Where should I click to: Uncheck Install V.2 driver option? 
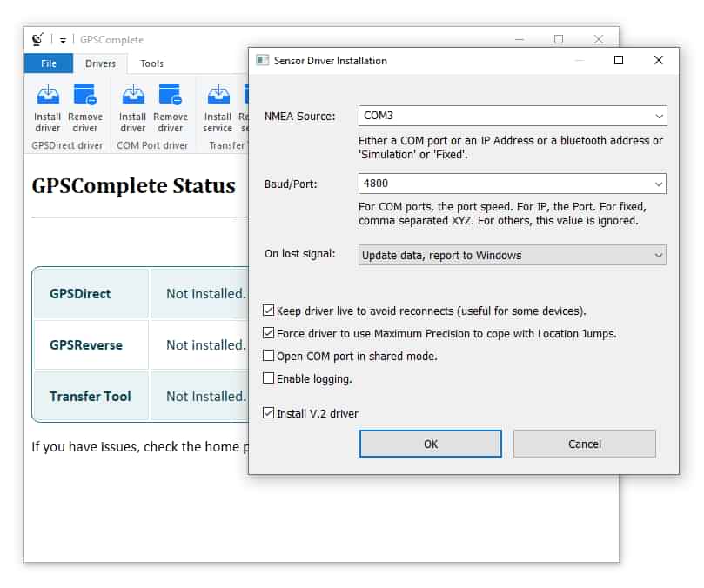(x=269, y=413)
